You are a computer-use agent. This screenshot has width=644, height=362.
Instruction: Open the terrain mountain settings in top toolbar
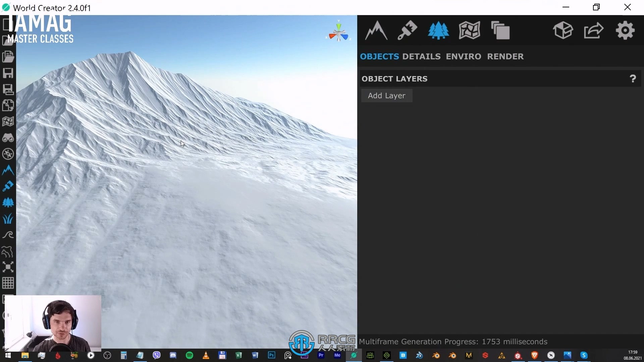tap(376, 31)
